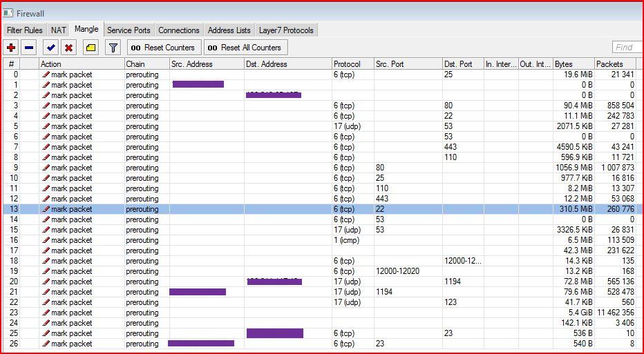Click the blue minus remove rule icon
This screenshot has height=354, width=644.
(x=29, y=48)
